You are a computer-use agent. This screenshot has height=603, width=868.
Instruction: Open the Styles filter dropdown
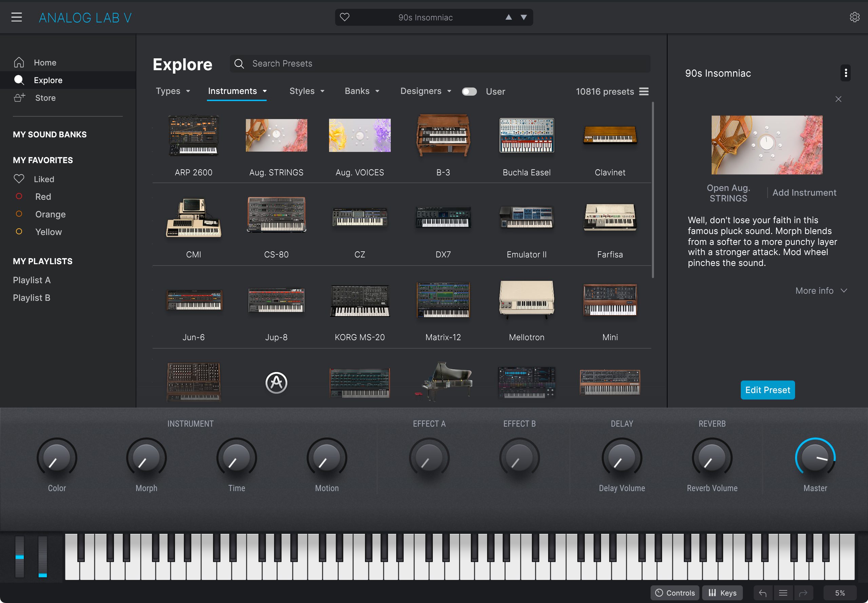[307, 91]
